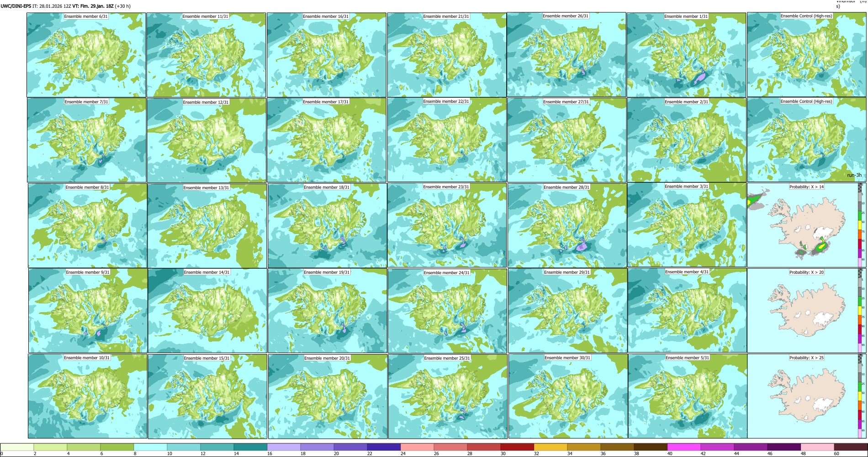Pick the Ensemble member 29/31 map

pos(567,310)
